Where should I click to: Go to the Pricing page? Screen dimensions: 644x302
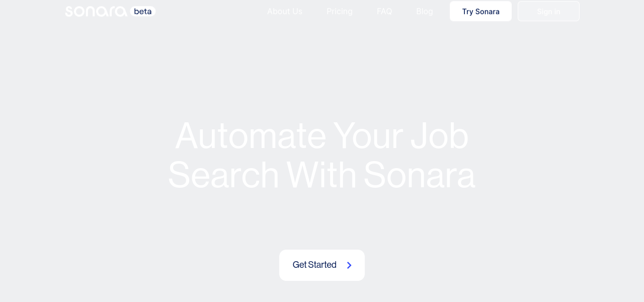click(340, 11)
